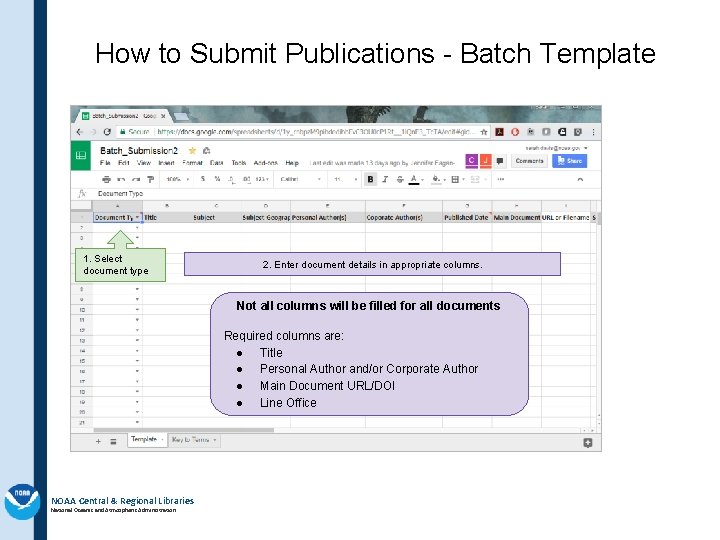
Task: Open the document type dropdown in row 11
Action: pos(137,320)
